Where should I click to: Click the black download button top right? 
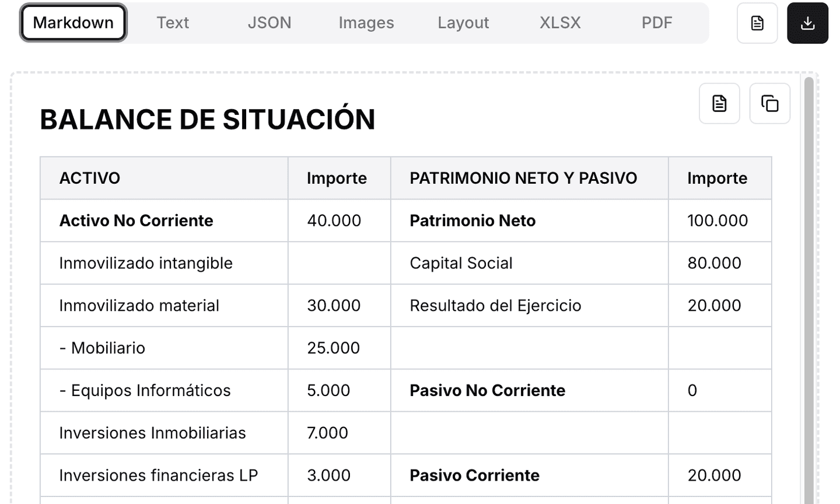coord(808,23)
